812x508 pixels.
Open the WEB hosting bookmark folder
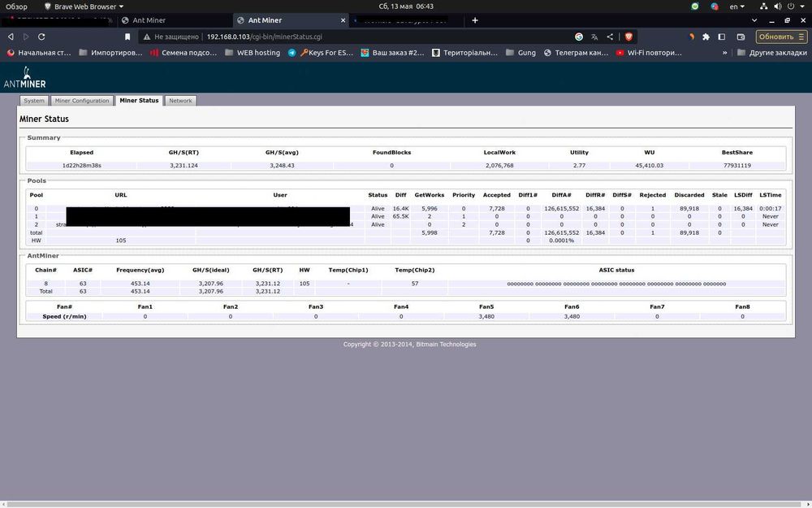(253, 52)
